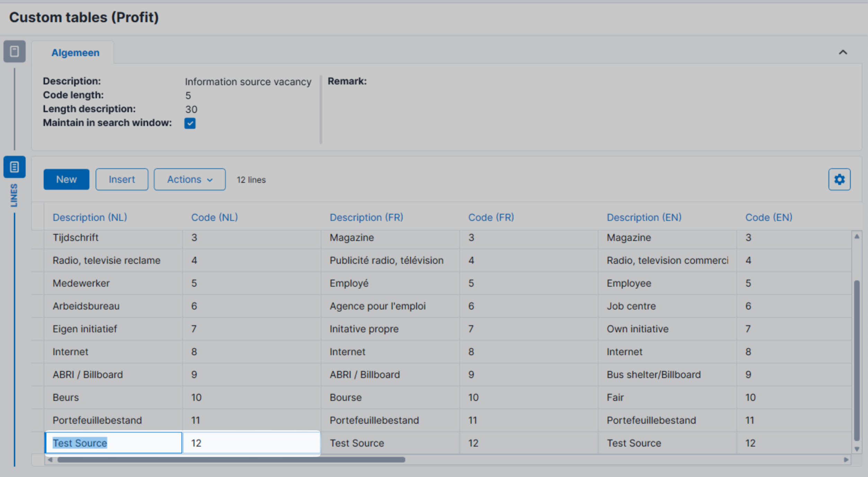868x477 pixels.
Task: Click the New button
Action: 66,179
